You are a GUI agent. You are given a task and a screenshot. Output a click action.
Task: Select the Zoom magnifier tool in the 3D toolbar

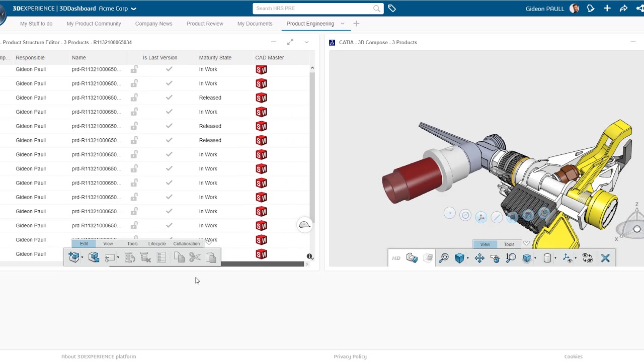coord(511,258)
